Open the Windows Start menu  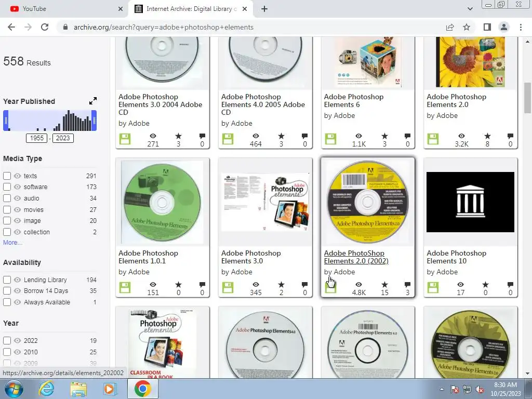click(14, 389)
